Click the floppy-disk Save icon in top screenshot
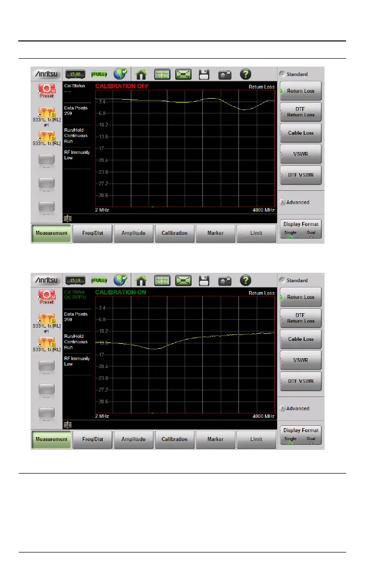The height and width of the screenshot is (588, 391). click(x=204, y=74)
